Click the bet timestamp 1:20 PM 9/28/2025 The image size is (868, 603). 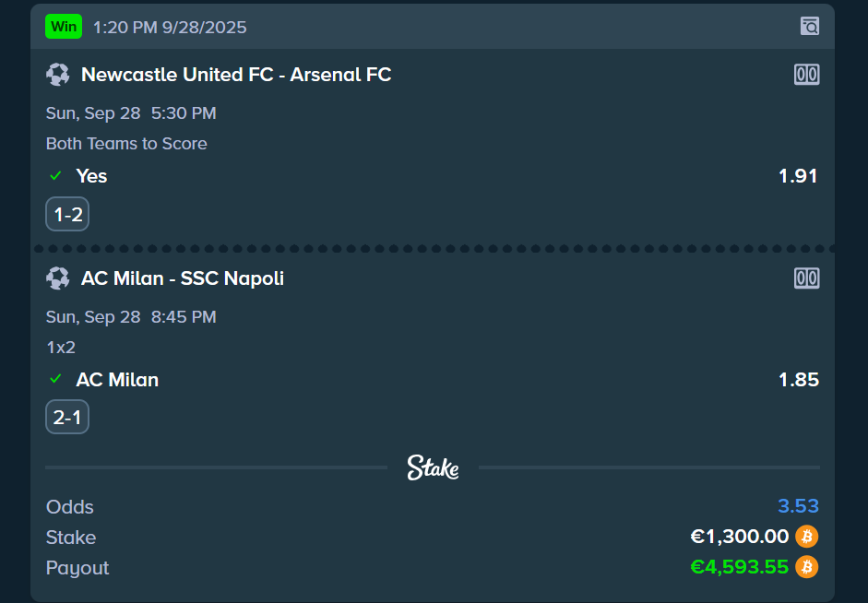tap(170, 28)
